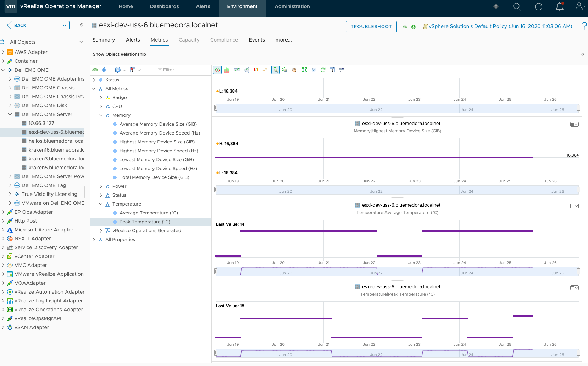Screen dimensions: 588x366
Task: Expand the Power metric group
Action: coord(101,186)
